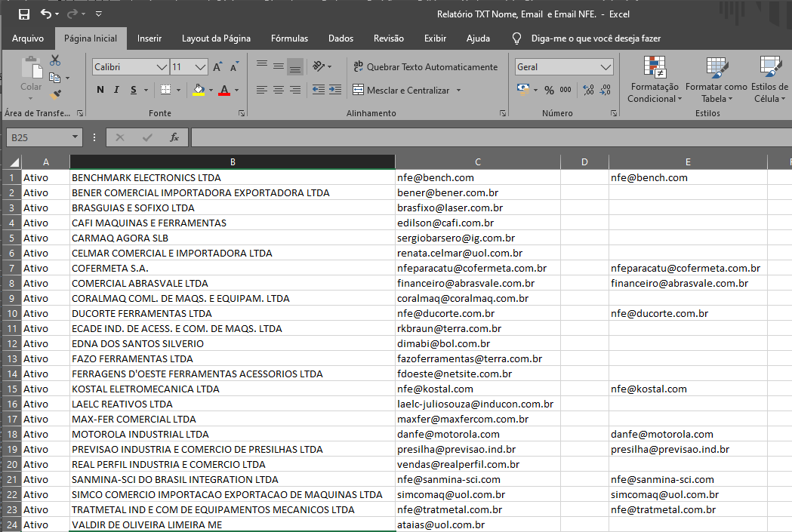The width and height of the screenshot is (792, 532).
Task: Expand Mesclar e Centralizar dropdown arrow
Action: click(458, 91)
